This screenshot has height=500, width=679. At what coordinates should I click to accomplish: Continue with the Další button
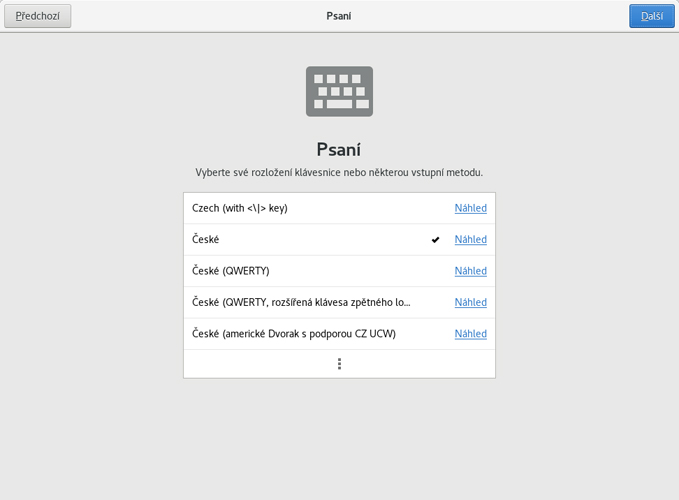point(652,16)
